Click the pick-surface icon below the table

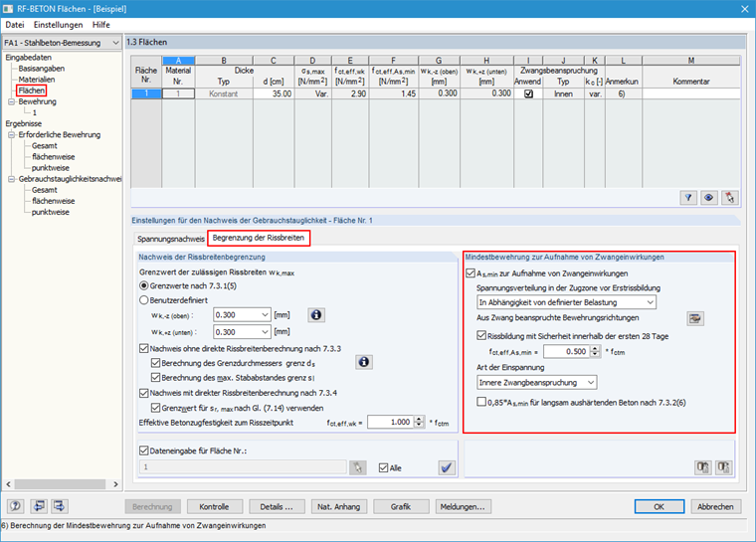click(729, 197)
